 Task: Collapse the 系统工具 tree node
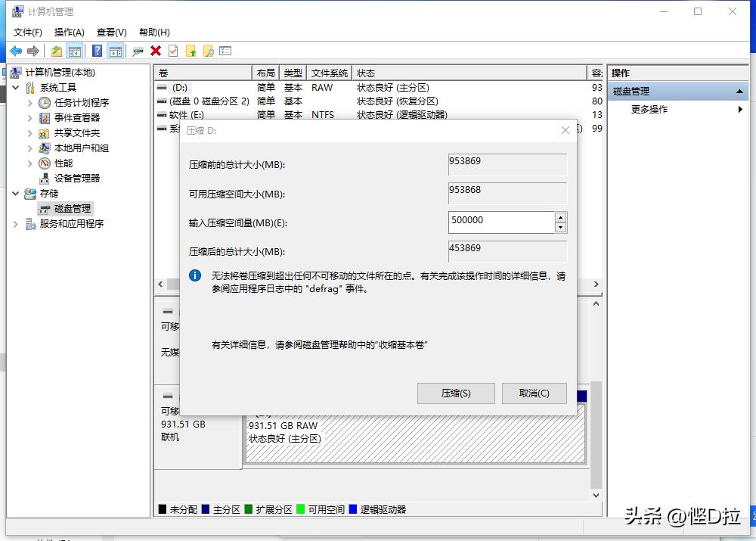point(17,87)
